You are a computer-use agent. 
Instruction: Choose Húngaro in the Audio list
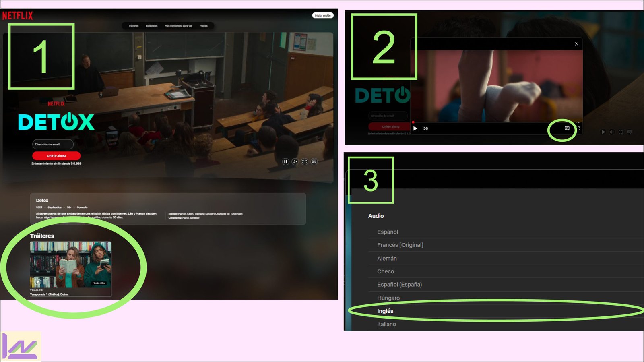coord(506,298)
